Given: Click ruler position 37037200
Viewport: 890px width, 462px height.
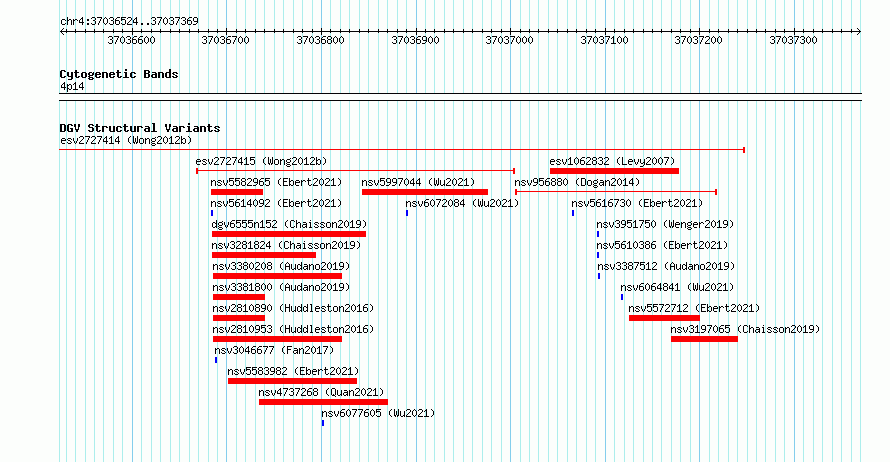Looking at the screenshot, I should coord(699,40).
